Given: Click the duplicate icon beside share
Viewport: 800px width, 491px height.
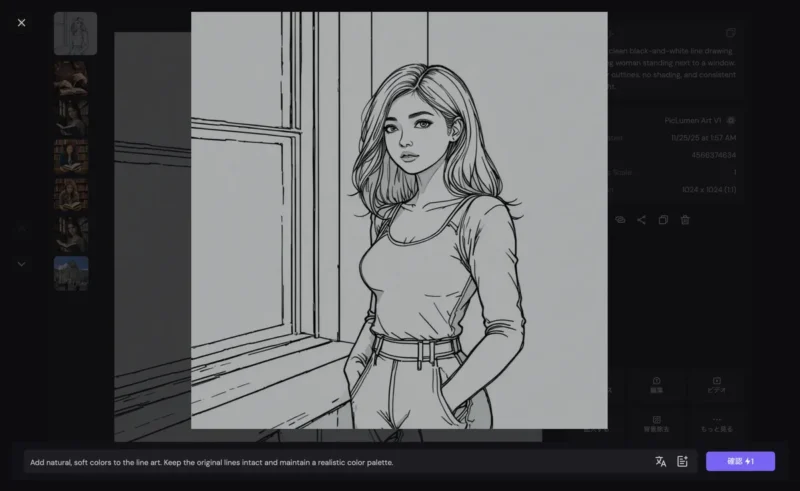Looking at the screenshot, I should coord(663,220).
